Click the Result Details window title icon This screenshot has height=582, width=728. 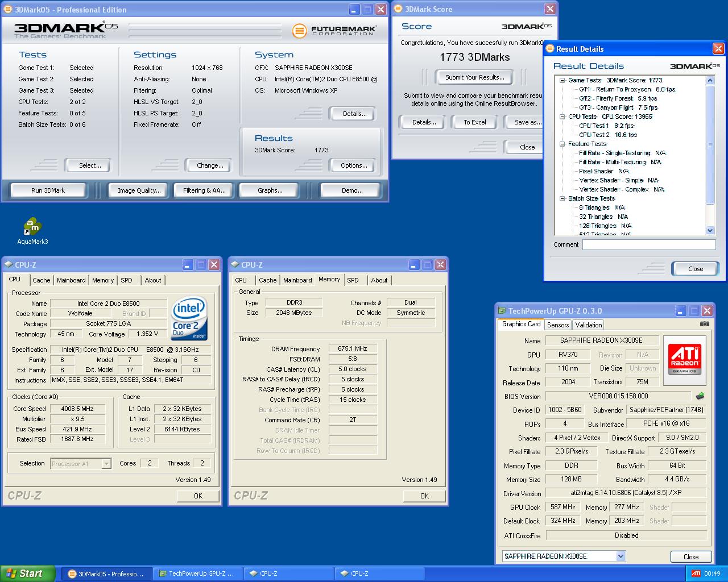[550, 49]
